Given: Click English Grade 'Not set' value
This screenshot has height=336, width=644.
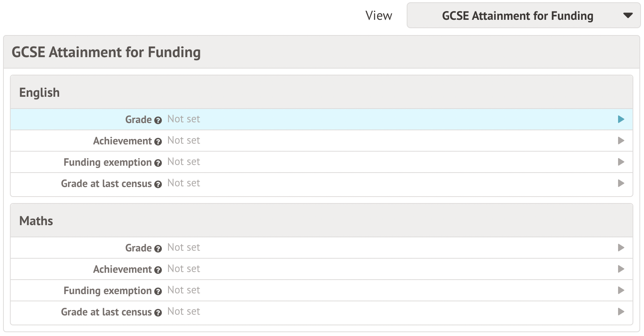Looking at the screenshot, I should 184,119.
